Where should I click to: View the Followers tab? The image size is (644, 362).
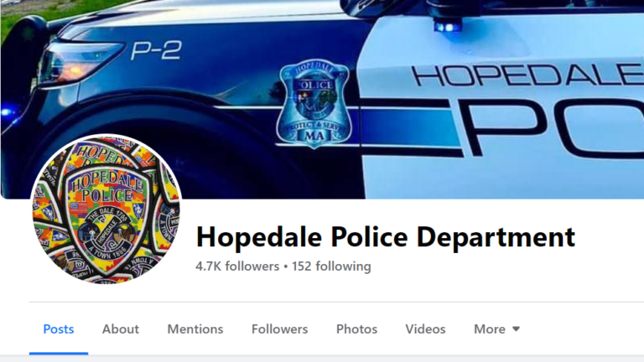pos(280,328)
